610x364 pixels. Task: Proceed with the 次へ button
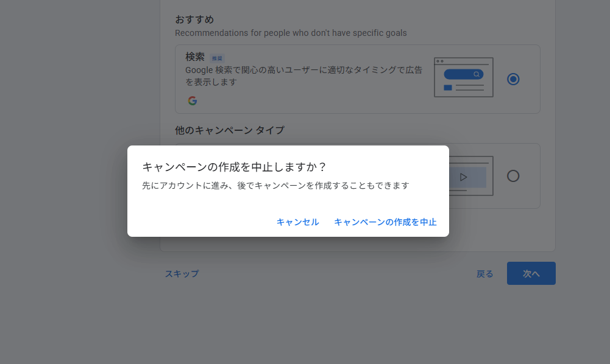point(531,274)
